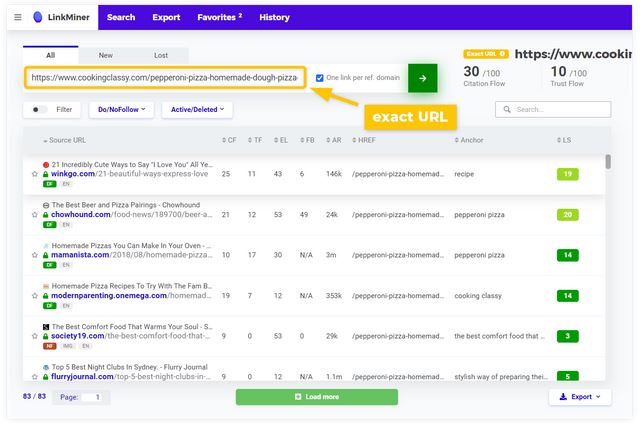The width and height of the screenshot is (640, 426).
Task: Open the Export dropdown at bottom
Action: coord(580,397)
